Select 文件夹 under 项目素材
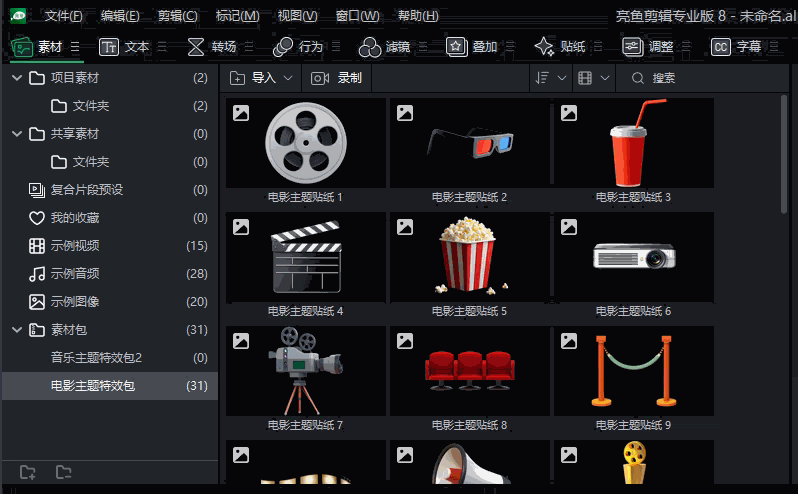Viewport: 798px width, 494px height. click(110, 106)
